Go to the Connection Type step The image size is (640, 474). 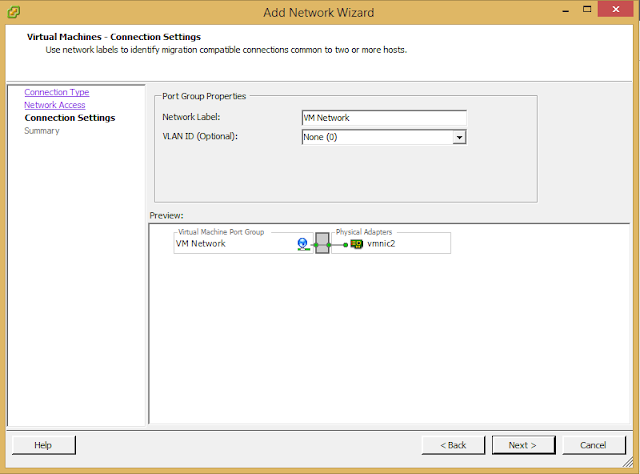point(57,92)
